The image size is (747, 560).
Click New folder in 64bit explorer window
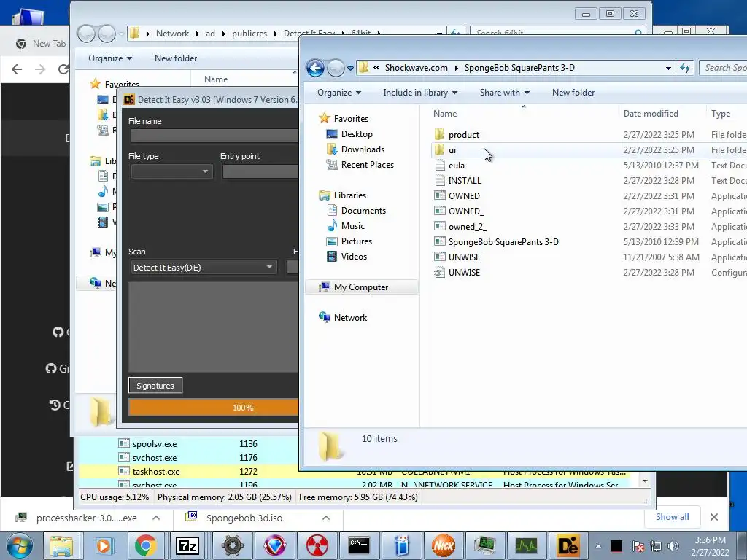176,58
